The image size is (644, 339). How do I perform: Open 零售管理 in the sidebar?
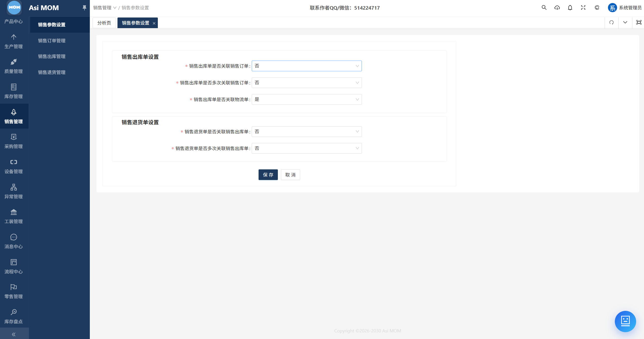pyautogui.click(x=14, y=291)
